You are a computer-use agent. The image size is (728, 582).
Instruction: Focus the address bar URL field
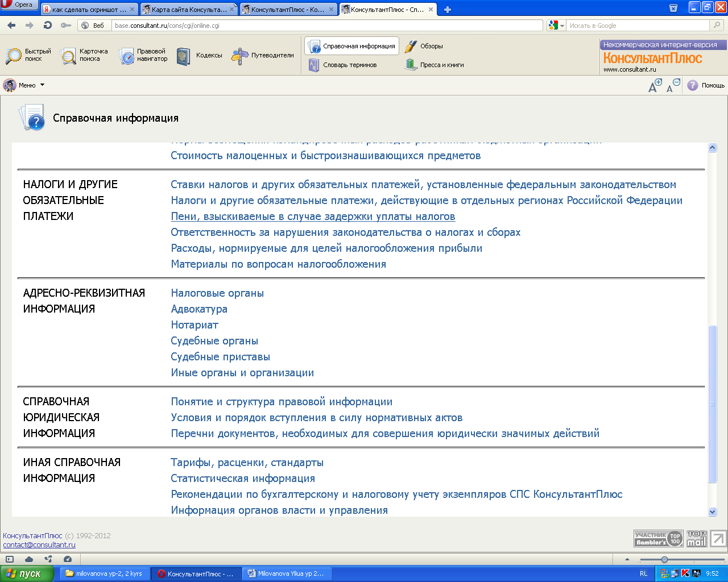(x=328, y=26)
